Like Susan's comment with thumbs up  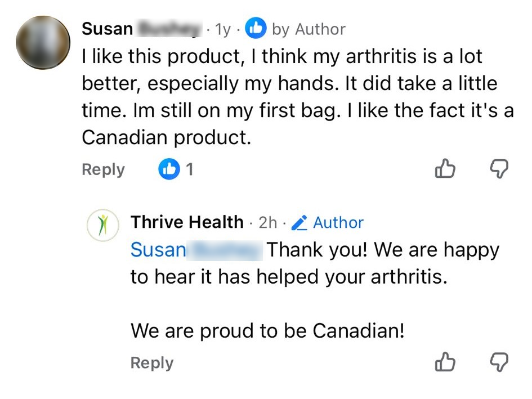tap(445, 168)
